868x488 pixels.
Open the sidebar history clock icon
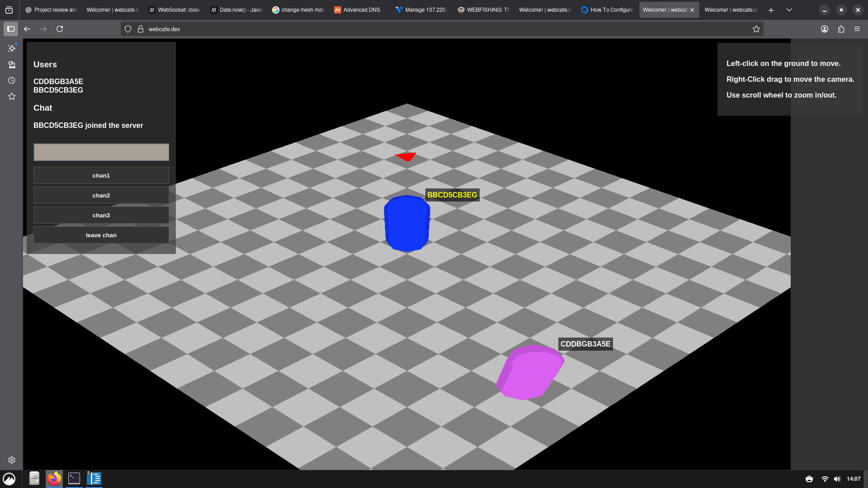pyautogui.click(x=12, y=80)
